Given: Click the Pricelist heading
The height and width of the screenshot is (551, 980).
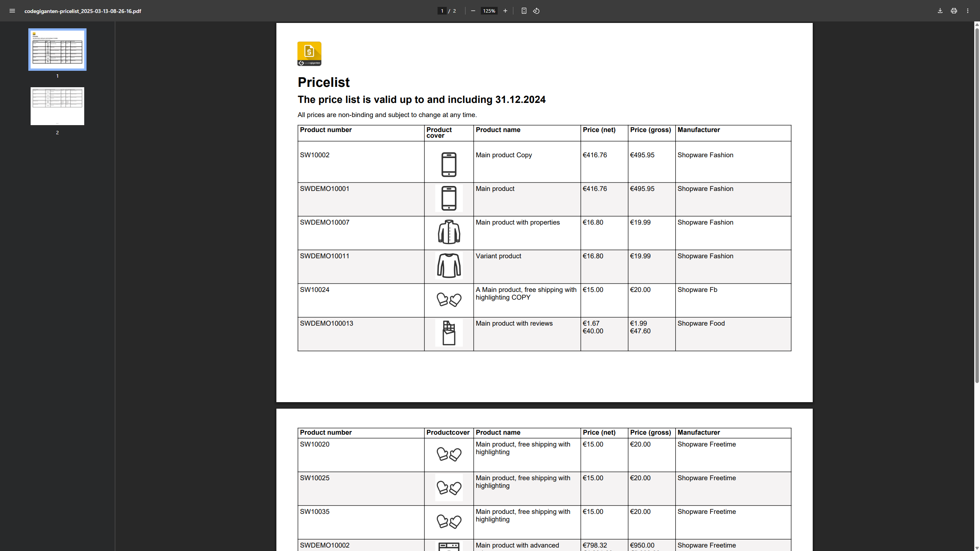Looking at the screenshot, I should [x=323, y=82].
